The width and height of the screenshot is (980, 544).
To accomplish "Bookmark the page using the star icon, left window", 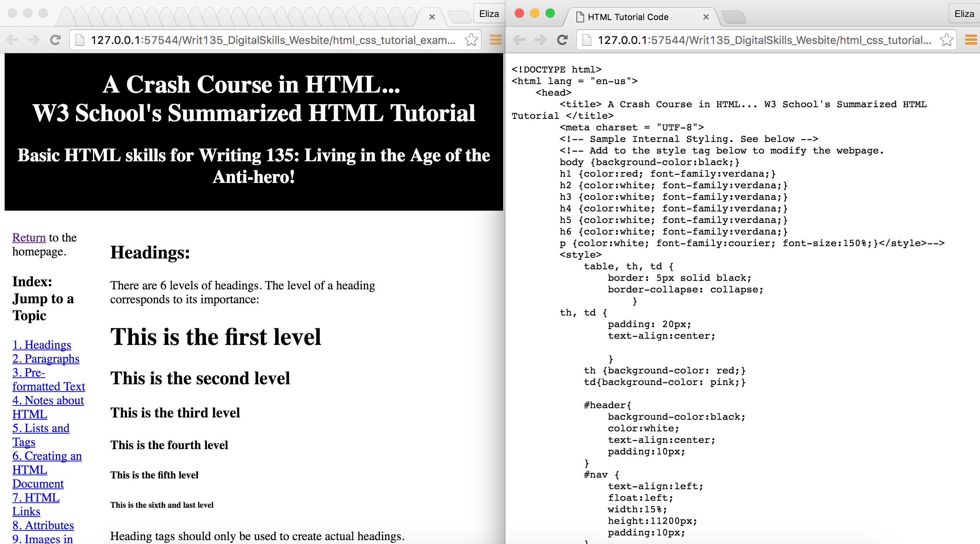I will (471, 39).
